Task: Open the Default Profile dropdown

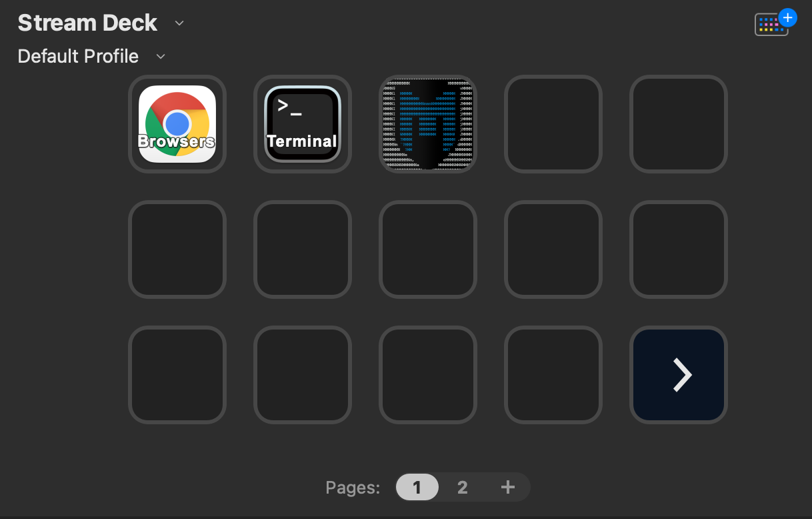Action: (160, 57)
